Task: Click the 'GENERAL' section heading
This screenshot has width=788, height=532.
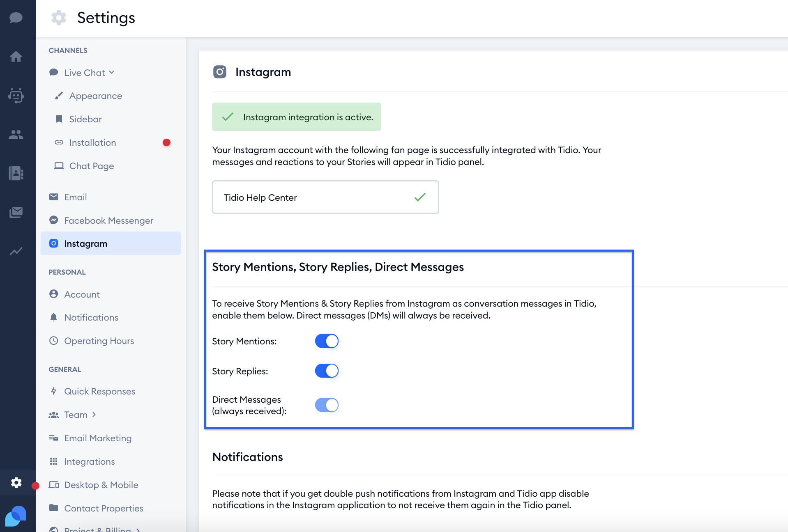Action: pos(65,369)
